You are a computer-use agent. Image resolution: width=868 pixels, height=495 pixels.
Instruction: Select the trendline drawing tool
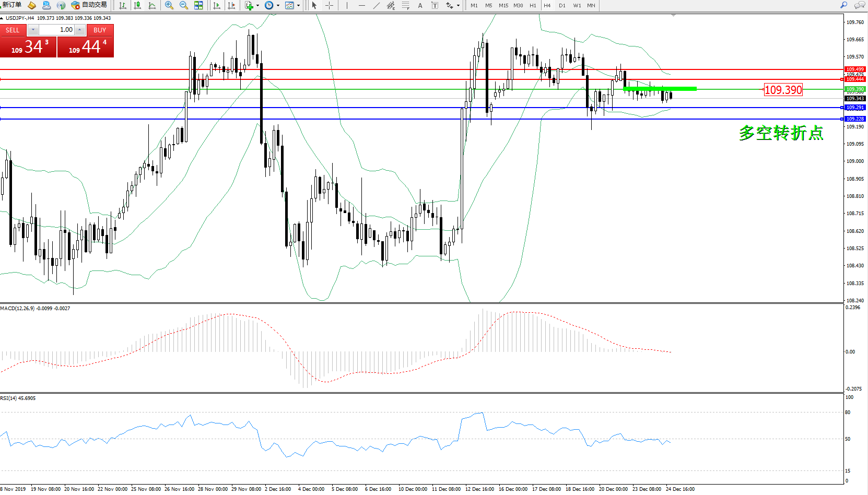point(376,5)
